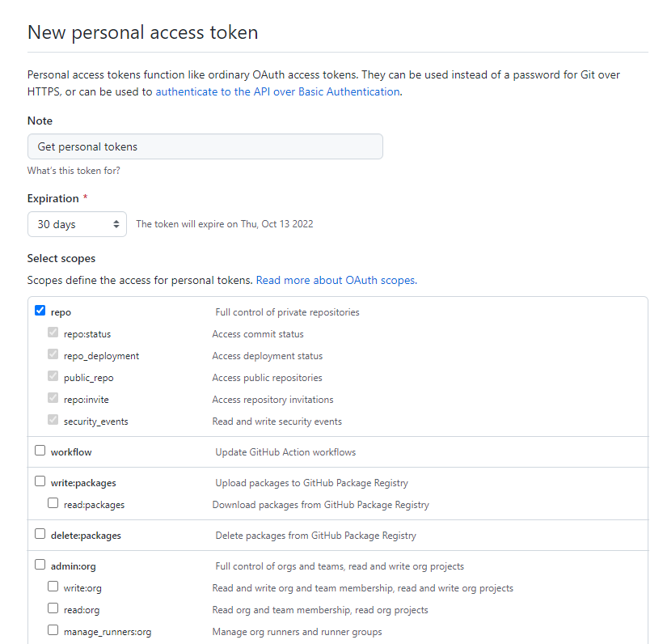Select the admin:org scope checkbox
663x644 pixels.
40,565
